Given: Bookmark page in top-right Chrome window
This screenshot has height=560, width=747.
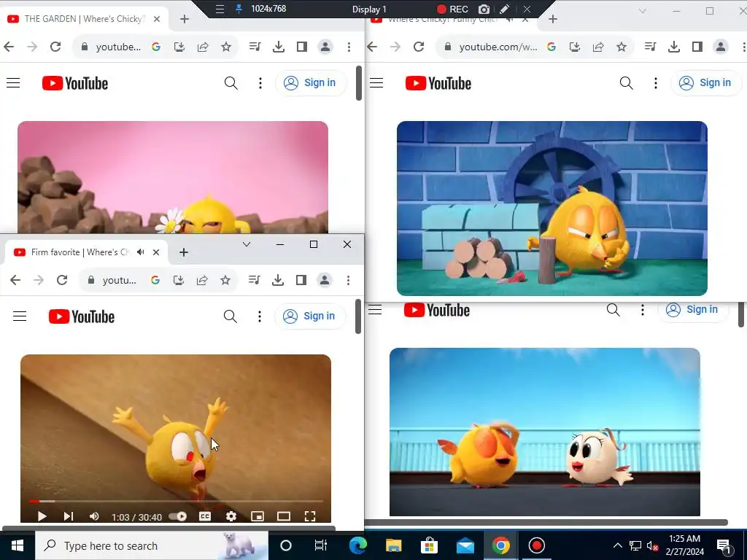Looking at the screenshot, I should (622, 47).
